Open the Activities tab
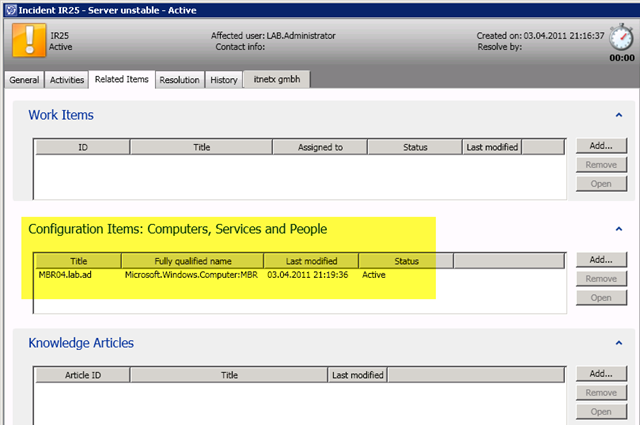 (66, 80)
